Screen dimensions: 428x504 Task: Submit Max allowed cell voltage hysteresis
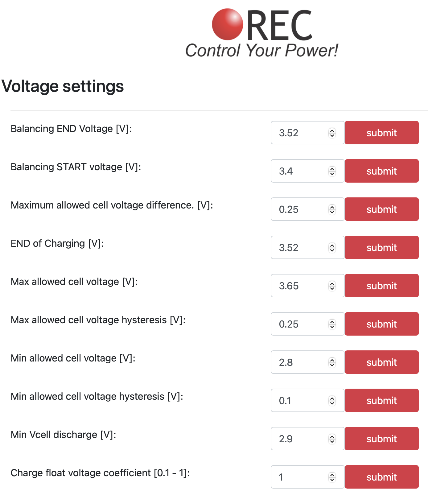(381, 324)
